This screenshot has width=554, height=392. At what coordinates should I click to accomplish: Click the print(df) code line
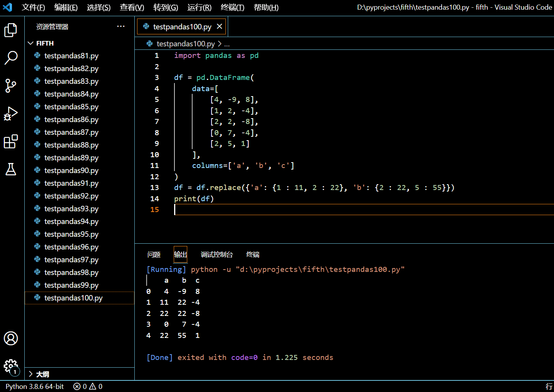pyautogui.click(x=194, y=199)
